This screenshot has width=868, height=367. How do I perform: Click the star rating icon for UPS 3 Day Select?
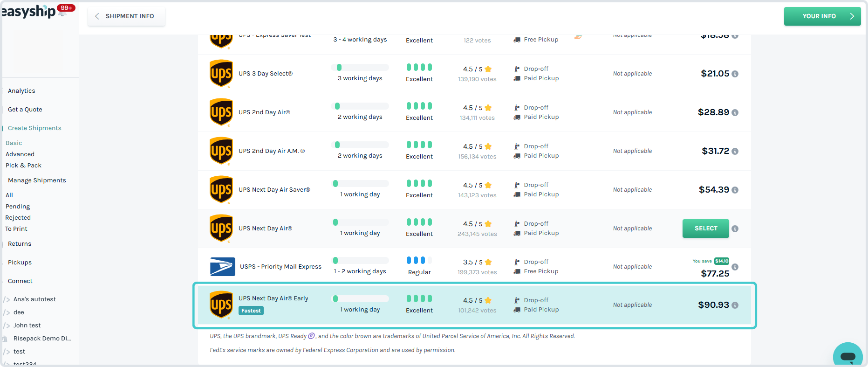[488, 69]
